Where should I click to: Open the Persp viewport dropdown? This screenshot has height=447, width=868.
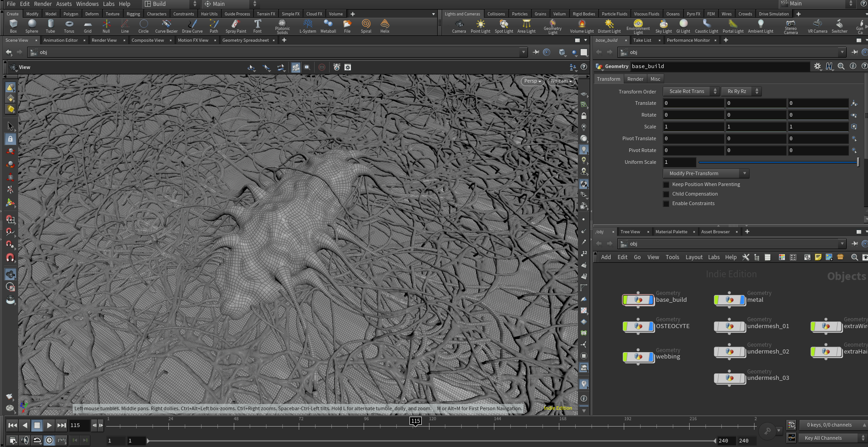click(532, 81)
